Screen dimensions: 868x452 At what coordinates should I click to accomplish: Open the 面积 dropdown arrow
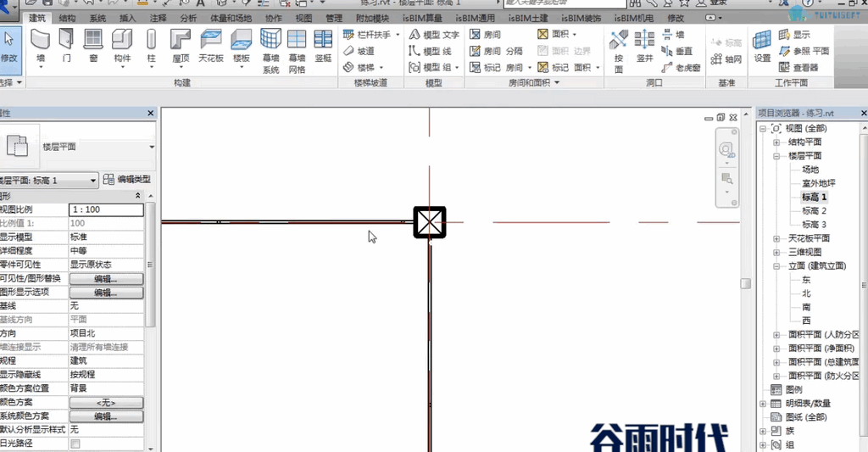[574, 34]
